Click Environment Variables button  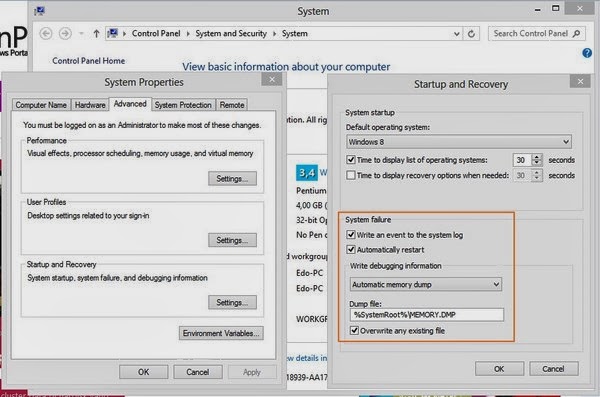click(x=221, y=333)
